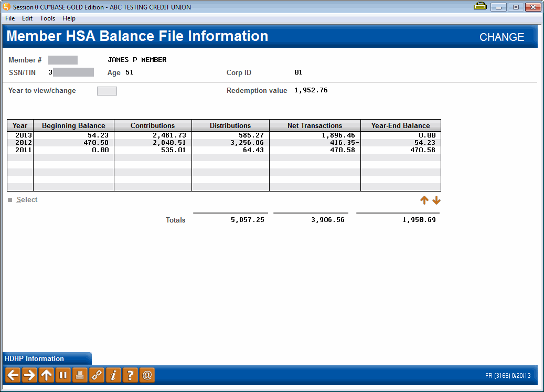Image resolution: width=544 pixels, height=392 pixels.
Task: Click the chain link icon in toolbar
Action: [x=97, y=375]
